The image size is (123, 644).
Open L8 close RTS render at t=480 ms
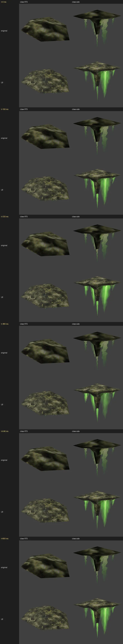[45, 403]
